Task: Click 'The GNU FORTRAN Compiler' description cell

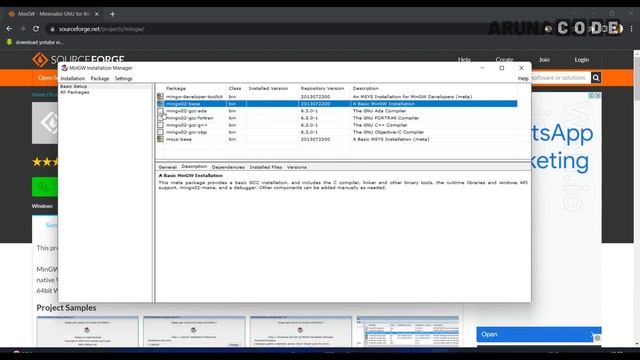Action: tap(386, 118)
